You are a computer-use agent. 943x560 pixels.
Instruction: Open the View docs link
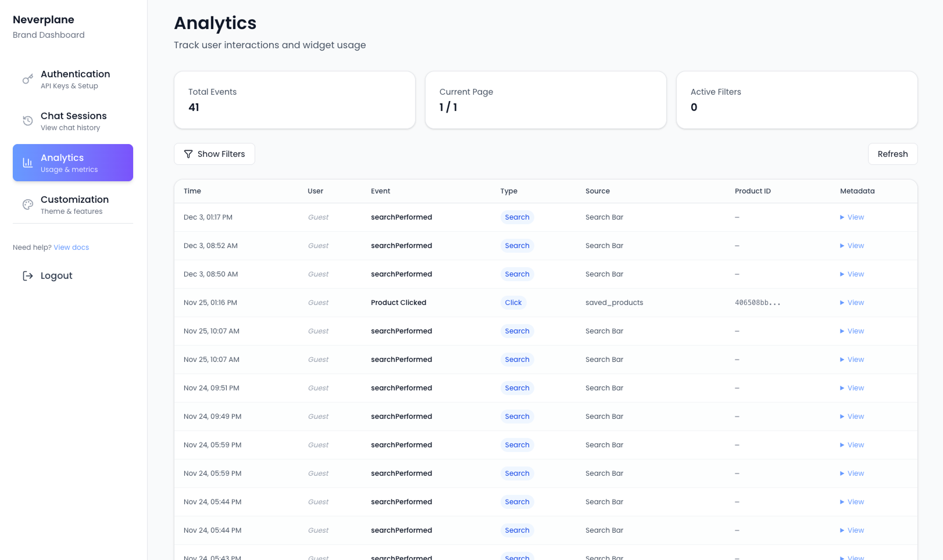tap(71, 247)
